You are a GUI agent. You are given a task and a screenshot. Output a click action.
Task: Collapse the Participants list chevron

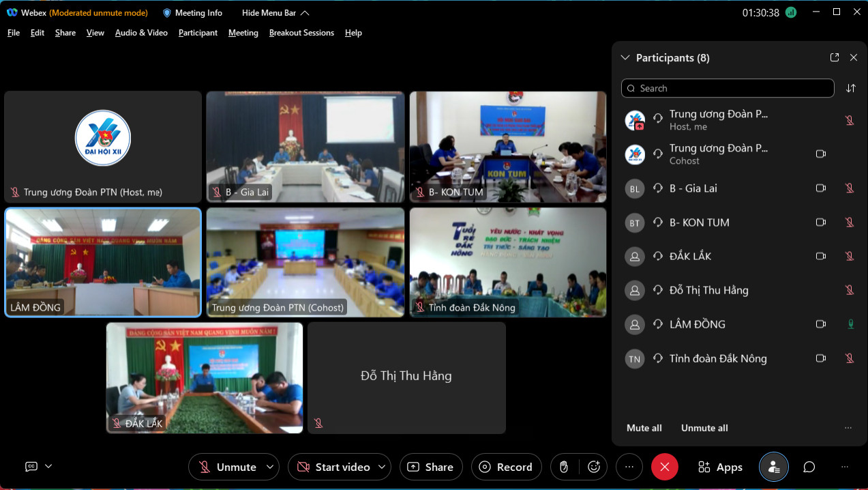pos(625,58)
